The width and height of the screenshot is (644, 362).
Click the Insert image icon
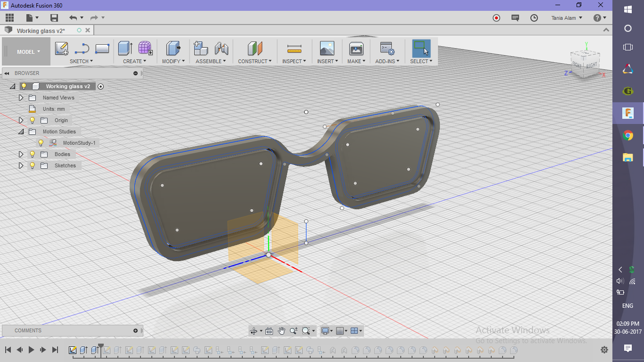click(x=327, y=48)
